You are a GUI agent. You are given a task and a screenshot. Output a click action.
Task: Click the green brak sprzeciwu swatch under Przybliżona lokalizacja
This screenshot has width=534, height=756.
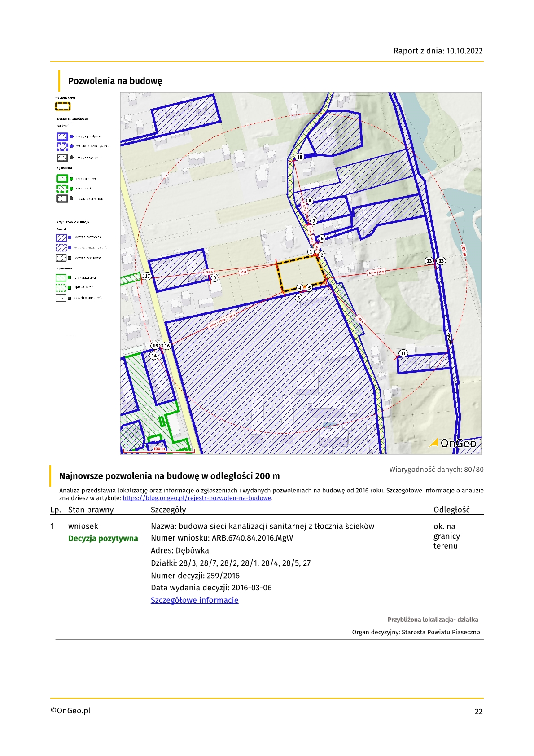tap(61, 277)
